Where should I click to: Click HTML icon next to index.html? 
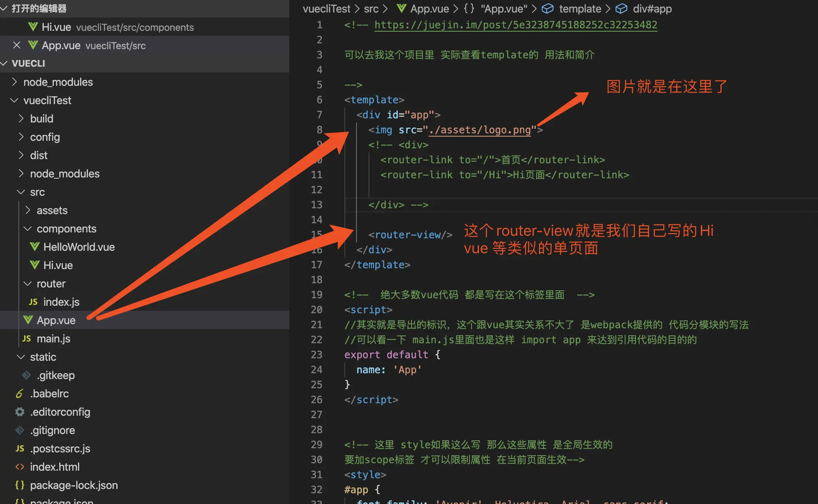click(20, 467)
